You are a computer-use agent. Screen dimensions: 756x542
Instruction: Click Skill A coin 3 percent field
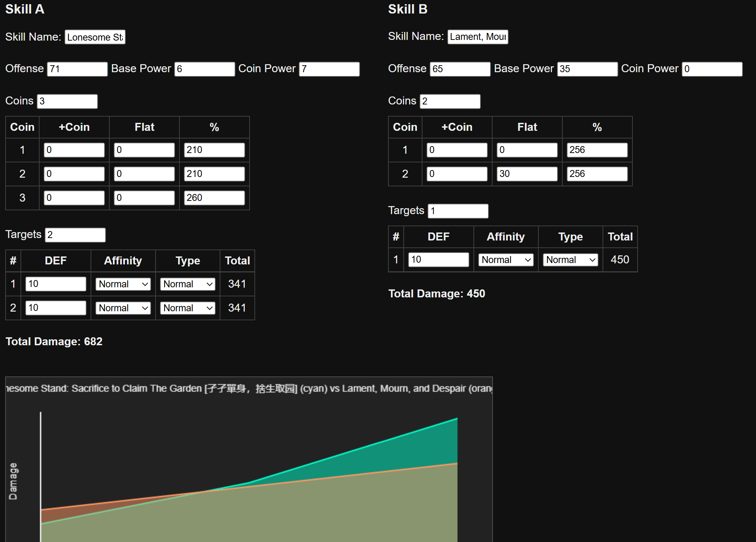coord(214,198)
